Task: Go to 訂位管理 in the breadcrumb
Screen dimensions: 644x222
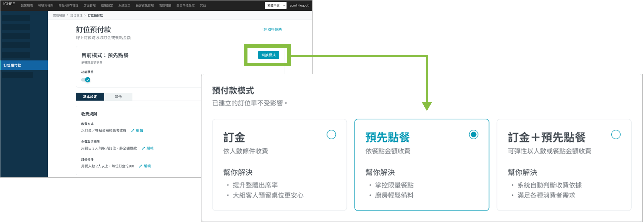Action: pos(76,15)
